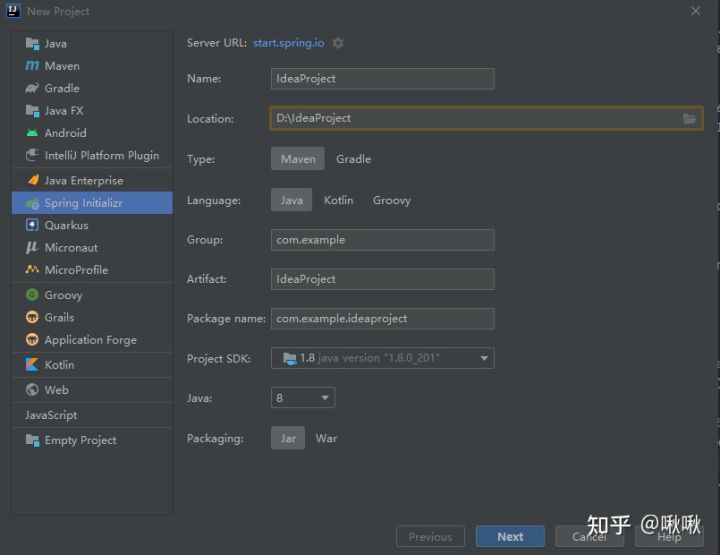Select the Quarkus generator label

pyautogui.click(x=67, y=225)
